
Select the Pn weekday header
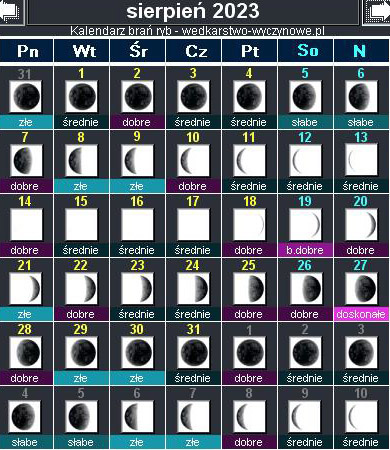click(x=27, y=51)
